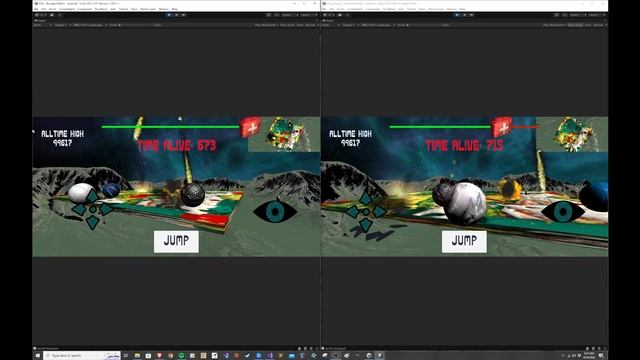
Task: Open Task View from taskbar
Action: tap(126, 356)
